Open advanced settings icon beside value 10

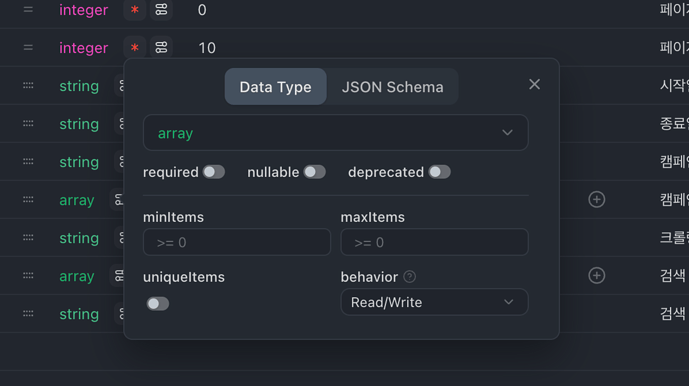pos(161,47)
